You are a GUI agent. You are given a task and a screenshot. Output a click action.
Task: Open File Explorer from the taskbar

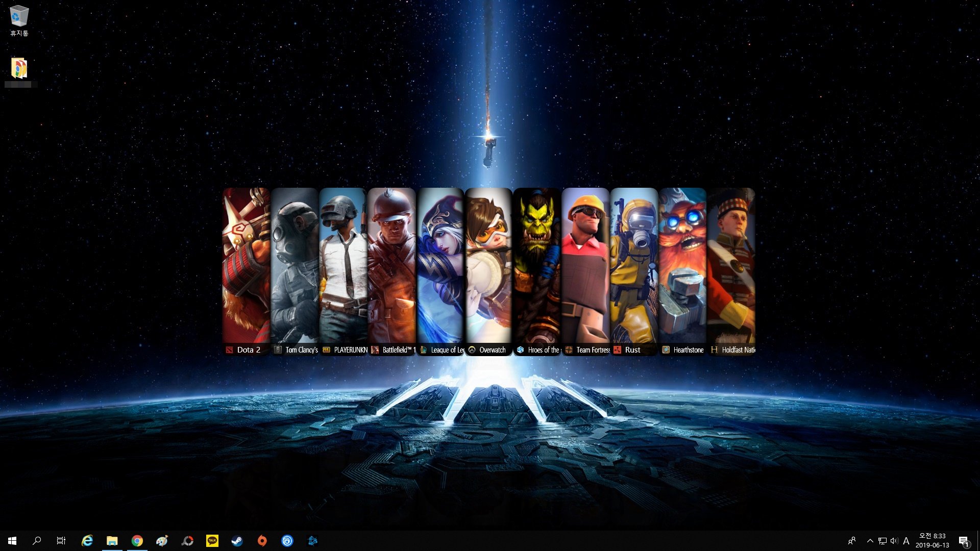click(112, 541)
